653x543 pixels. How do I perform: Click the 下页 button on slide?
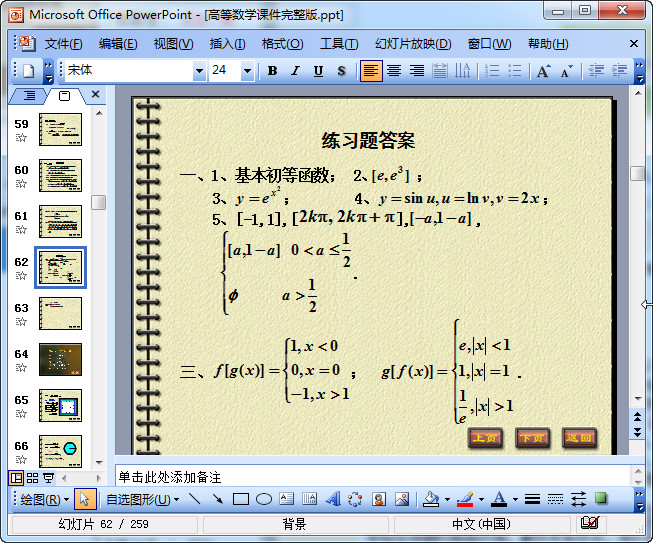tap(532, 438)
